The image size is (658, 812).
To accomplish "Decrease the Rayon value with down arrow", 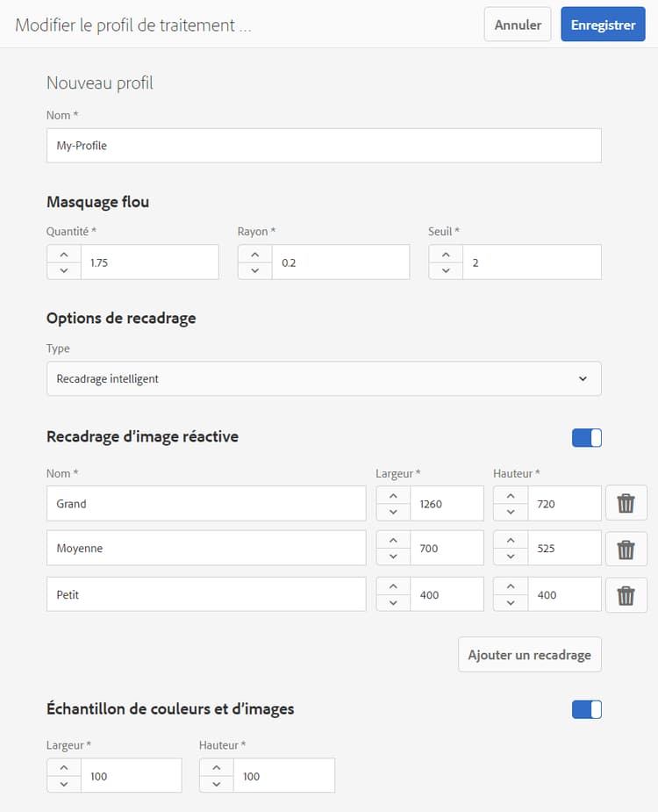I will point(254,270).
